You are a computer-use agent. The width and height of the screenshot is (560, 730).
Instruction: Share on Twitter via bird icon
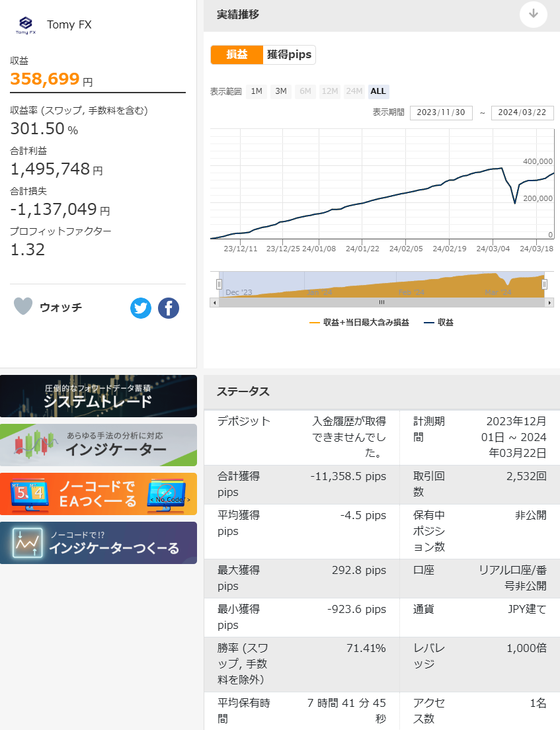pyautogui.click(x=141, y=307)
